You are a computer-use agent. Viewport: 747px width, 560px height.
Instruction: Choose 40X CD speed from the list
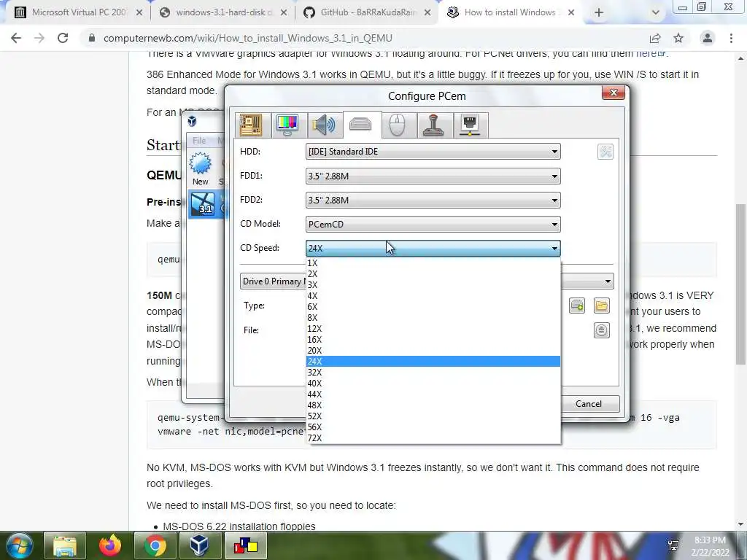pos(433,384)
